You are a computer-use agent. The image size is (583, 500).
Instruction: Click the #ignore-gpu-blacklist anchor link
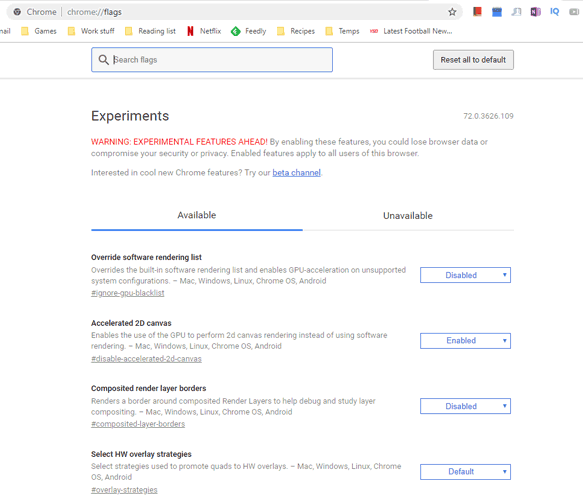tap(128, 293)
